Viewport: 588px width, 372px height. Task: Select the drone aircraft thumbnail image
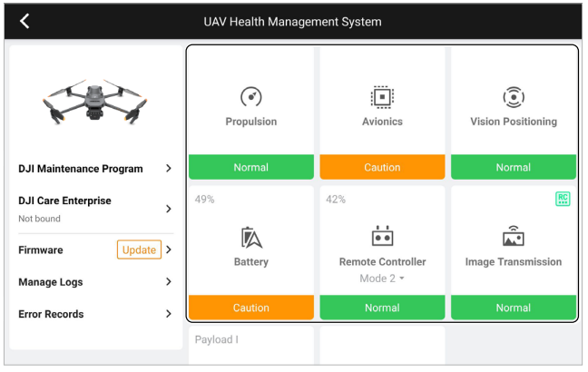(94, 102)
